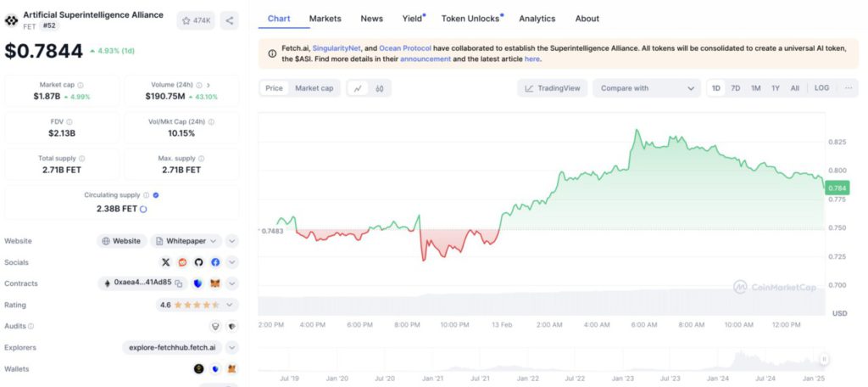Click the MetaMask fox icon in Contracts row

tap(215, 283)
